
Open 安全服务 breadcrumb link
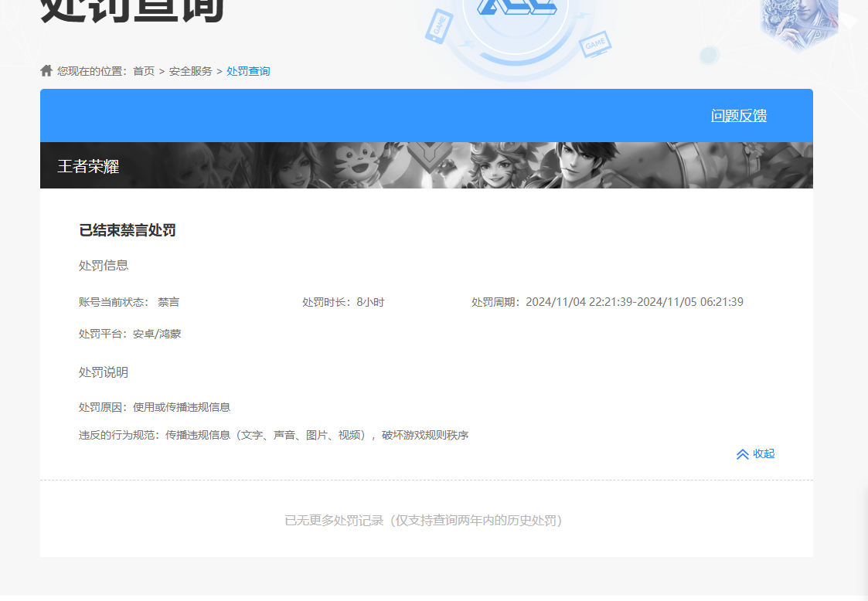click(190, 71)
